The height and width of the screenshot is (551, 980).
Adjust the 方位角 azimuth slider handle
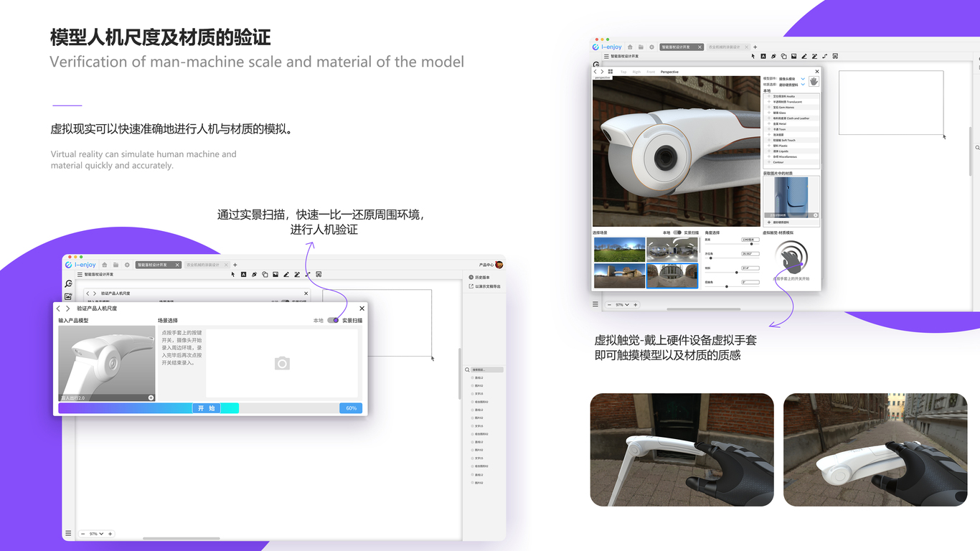tap(710, 258)
